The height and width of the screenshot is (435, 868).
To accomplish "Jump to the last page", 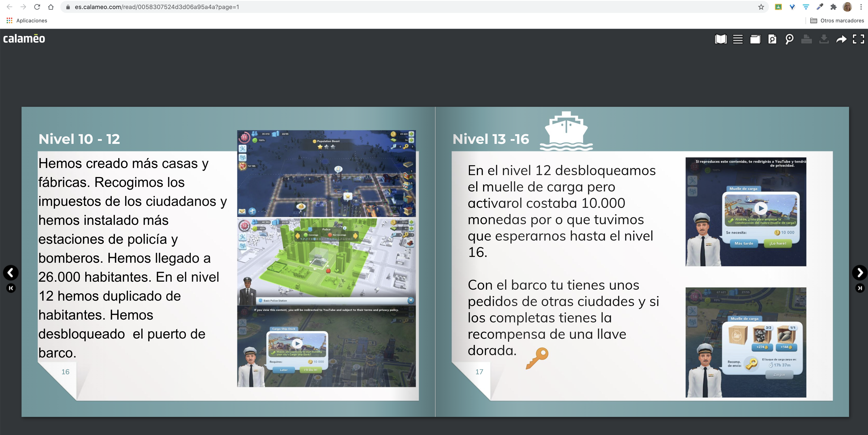I will pos(860,288).
